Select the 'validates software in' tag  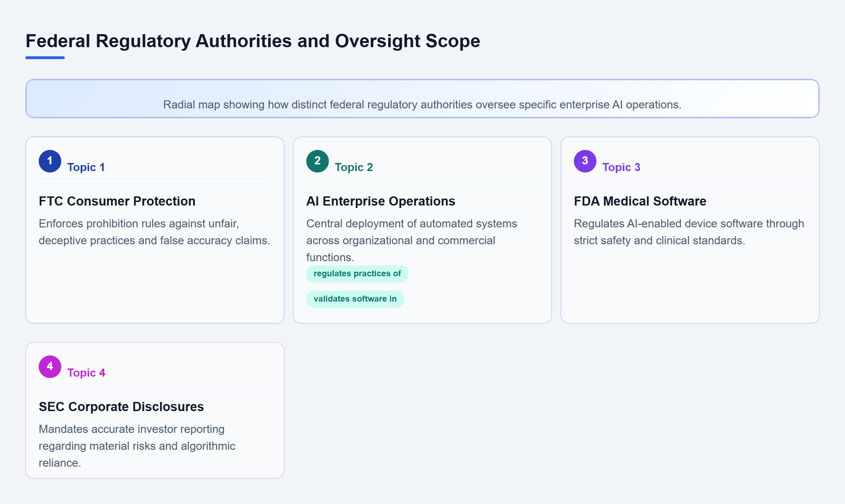(355, 299)
